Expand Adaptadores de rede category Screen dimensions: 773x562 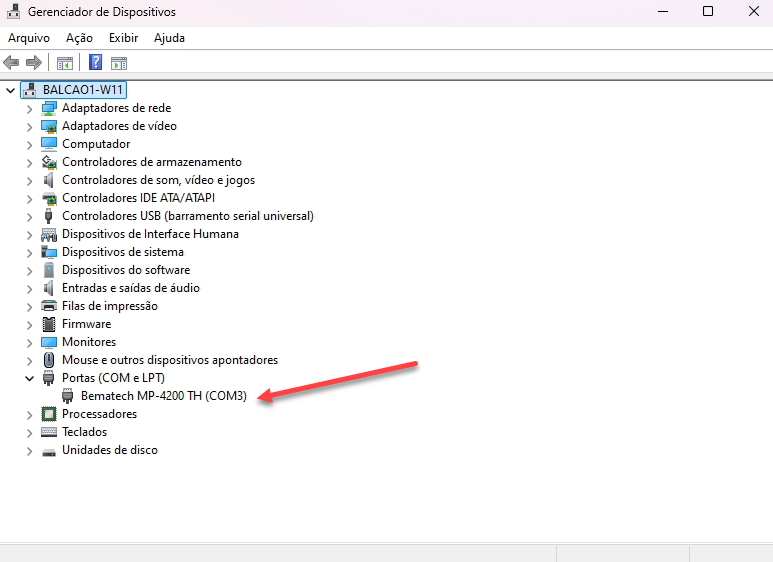tap(30, 109)
